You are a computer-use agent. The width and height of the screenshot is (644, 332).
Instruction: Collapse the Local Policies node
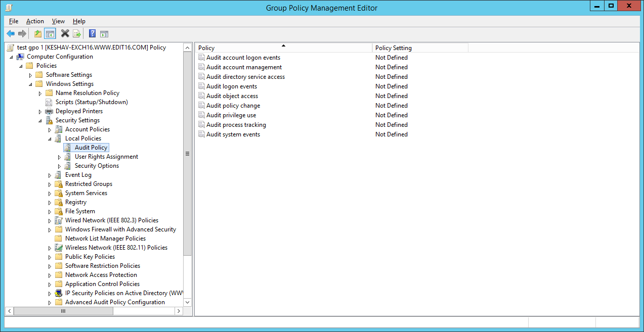pyautogui.click(x=50, y=139)
